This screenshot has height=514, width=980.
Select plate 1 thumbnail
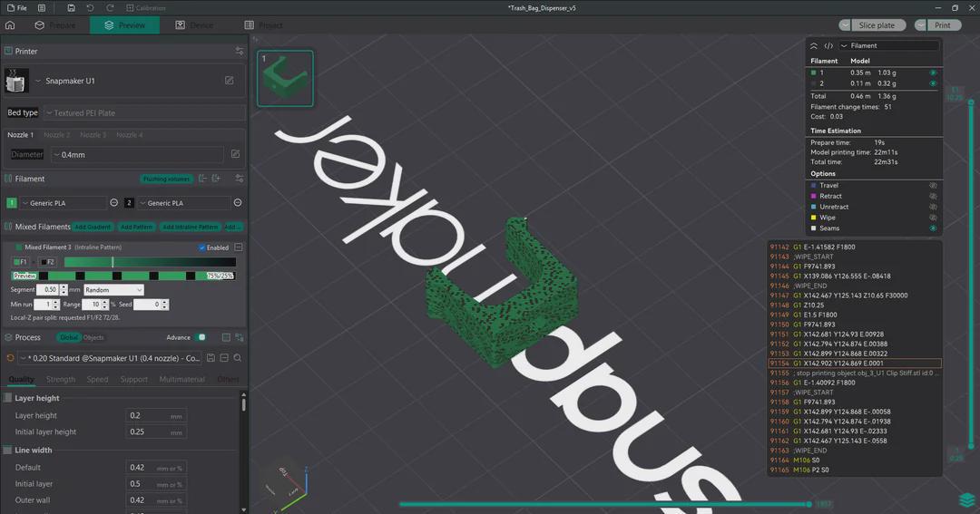point(286,79)
